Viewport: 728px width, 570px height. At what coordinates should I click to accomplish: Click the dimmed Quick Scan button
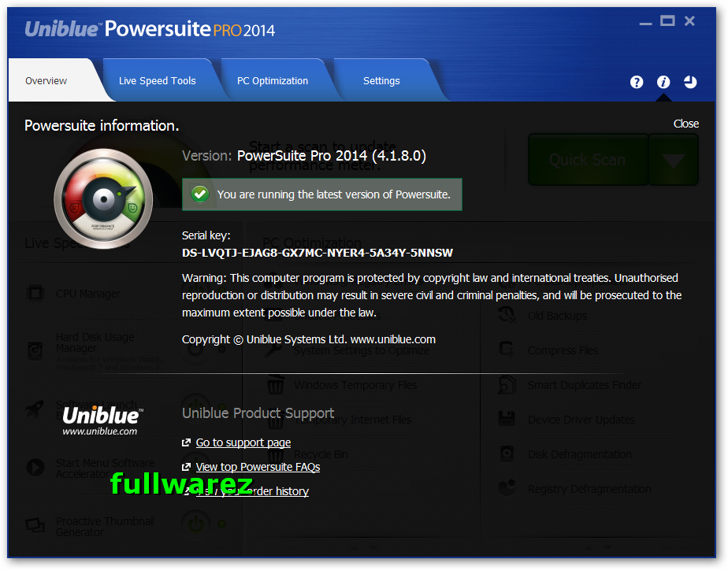tap(588, 160)
